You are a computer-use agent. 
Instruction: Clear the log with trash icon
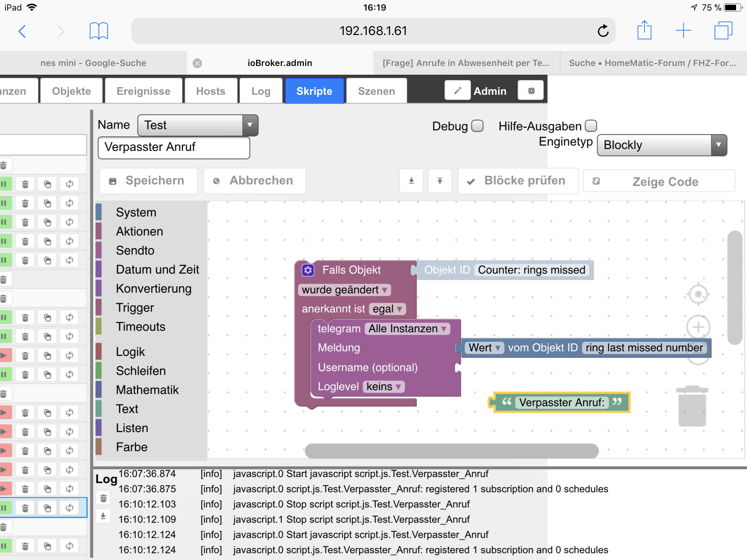click(x=104, y=498)
